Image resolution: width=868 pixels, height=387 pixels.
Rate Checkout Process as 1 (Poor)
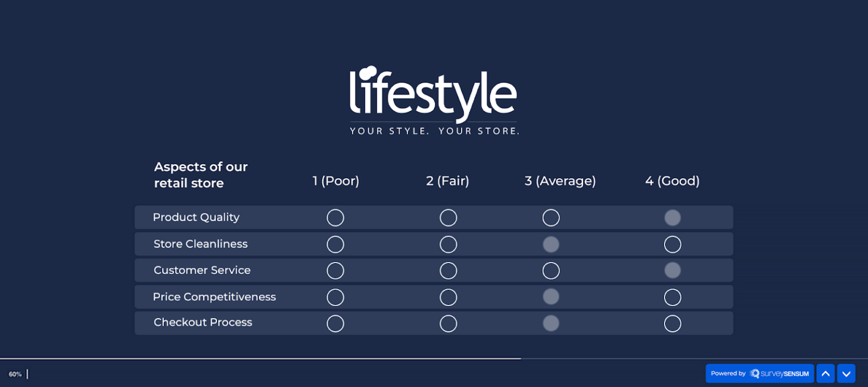pos(335,323)
